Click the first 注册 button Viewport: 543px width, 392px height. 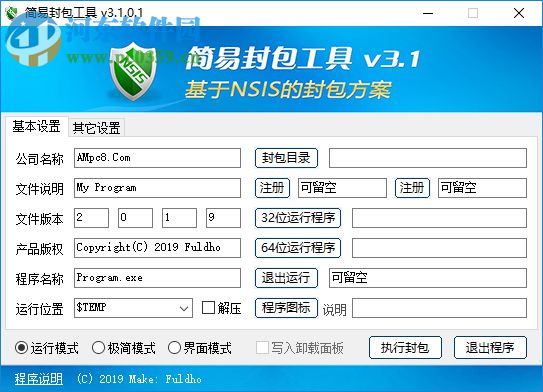pyautogui.click(x=272, y=188)
